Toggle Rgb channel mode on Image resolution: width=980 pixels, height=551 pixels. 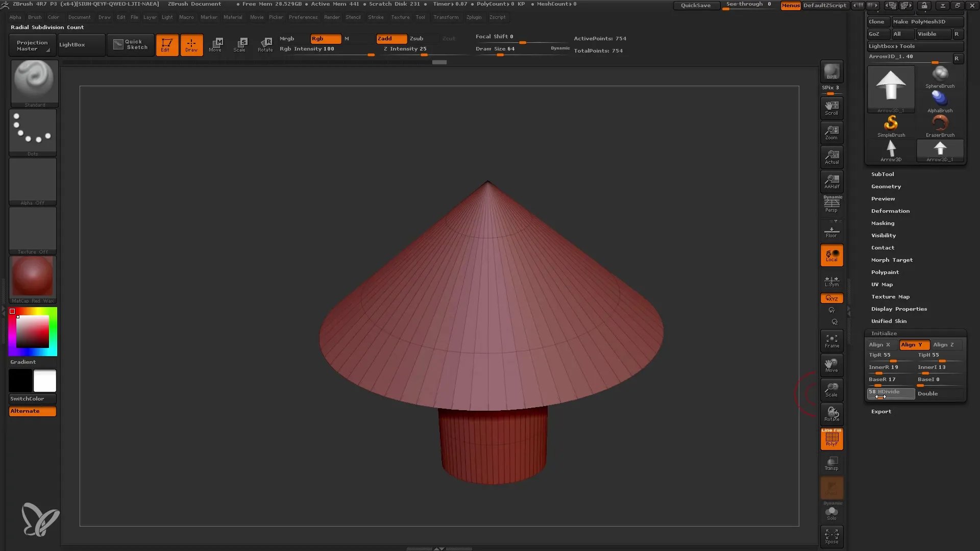point(326,38)
